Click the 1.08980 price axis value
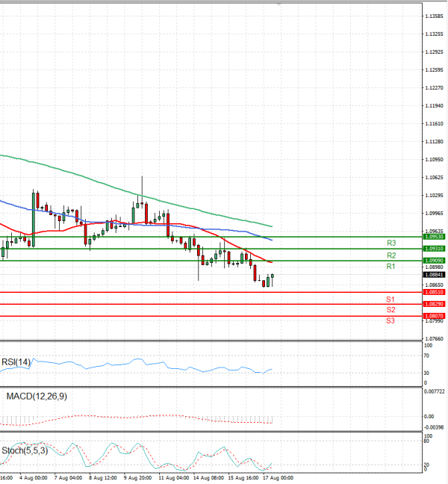Image resolution: width=448 pixels, height=484 pixels. (434, 267)
